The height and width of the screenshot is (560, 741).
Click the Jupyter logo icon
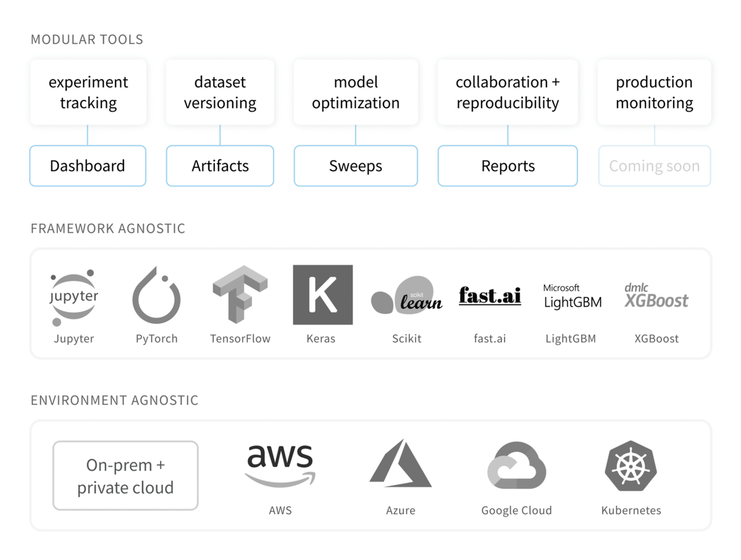(x=73, y=297)
